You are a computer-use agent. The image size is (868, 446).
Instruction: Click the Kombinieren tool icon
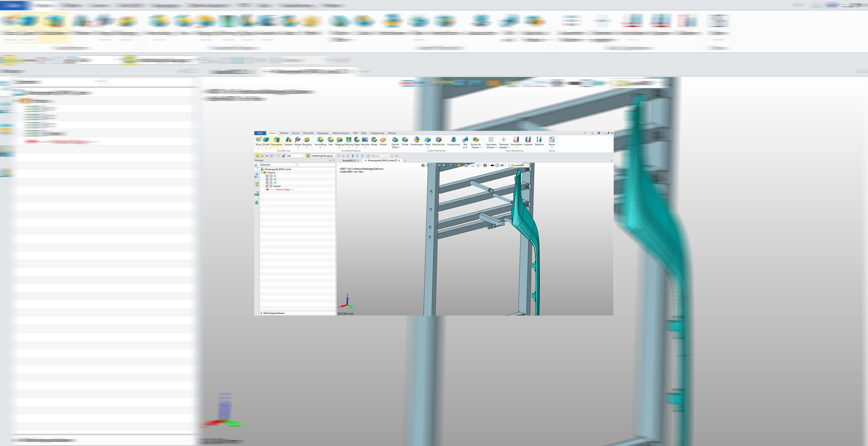pos(417,141)
